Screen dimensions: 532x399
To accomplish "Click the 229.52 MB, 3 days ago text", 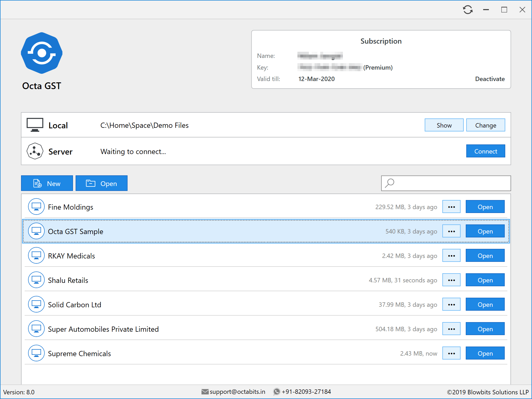I will [x=406, y=207].
